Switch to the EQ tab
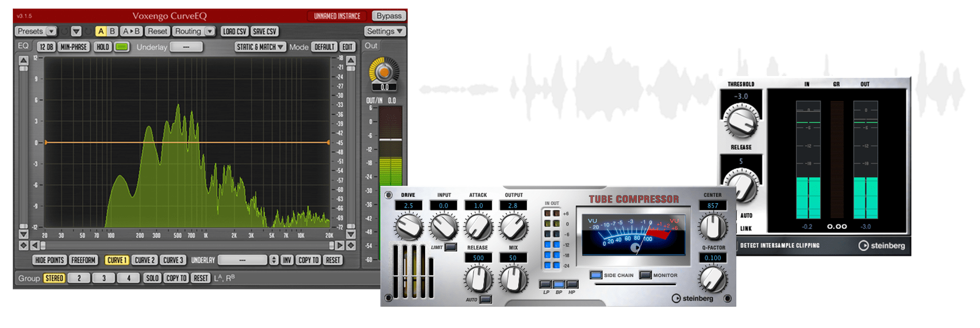Image resolution: width=980 pixels, height=328 pixels. 23,46
